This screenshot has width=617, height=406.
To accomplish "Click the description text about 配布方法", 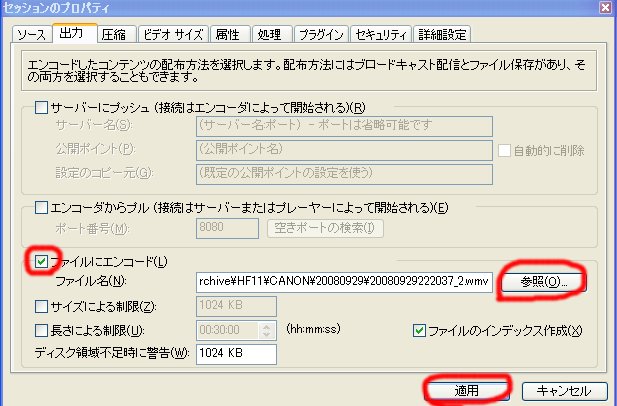I will click(306, 71).
